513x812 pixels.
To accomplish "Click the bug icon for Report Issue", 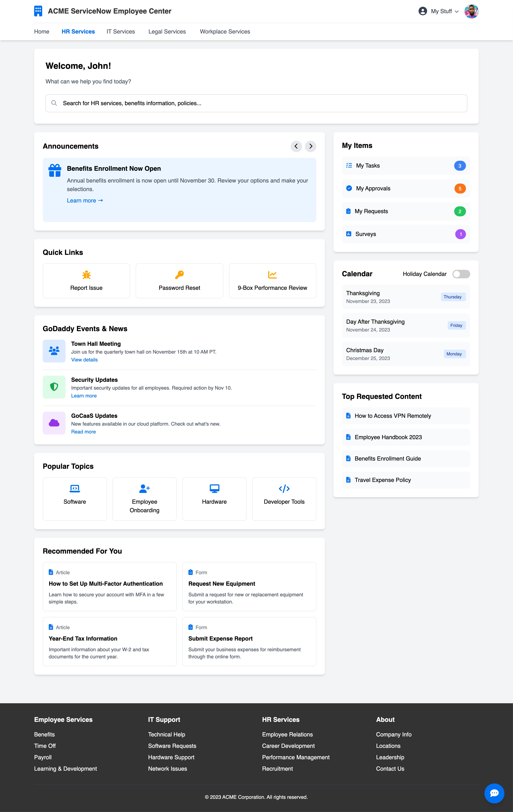I will pos(86,275).
